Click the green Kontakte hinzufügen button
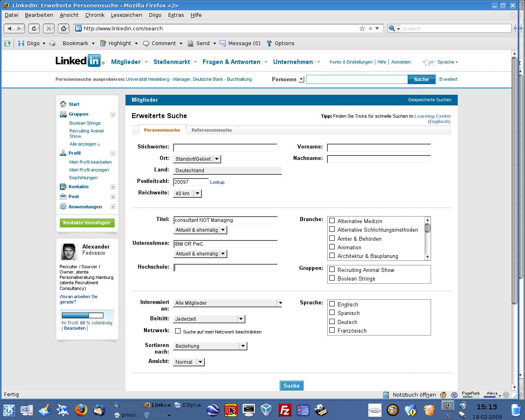The height and width of the screenshot is (420, 525). point(87,223)
